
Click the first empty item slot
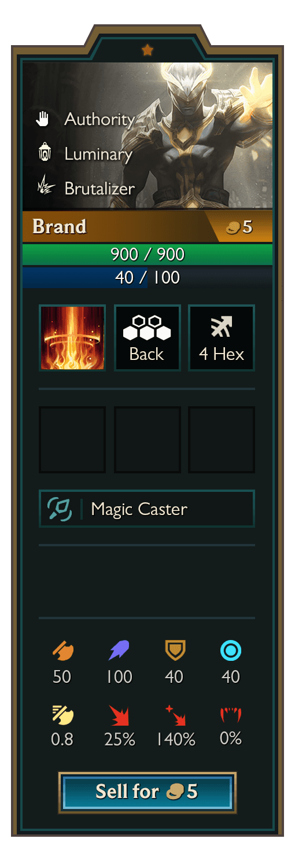(72, 440)
